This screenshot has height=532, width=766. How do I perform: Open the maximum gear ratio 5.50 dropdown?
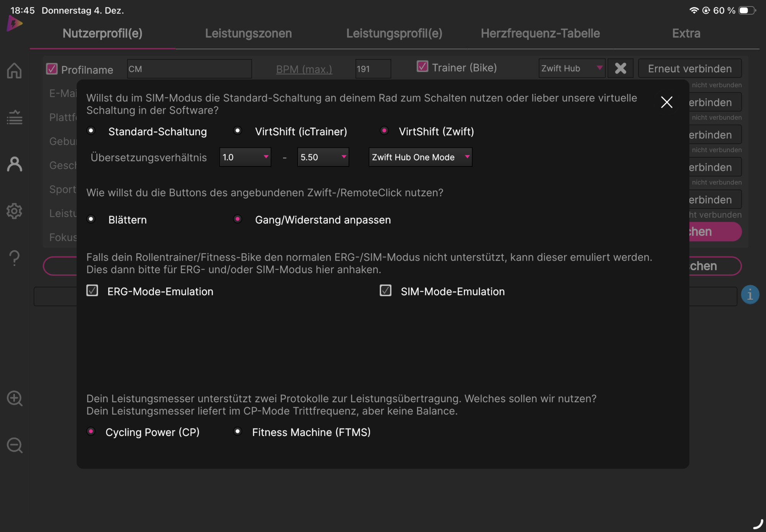(x=323, y=157)
